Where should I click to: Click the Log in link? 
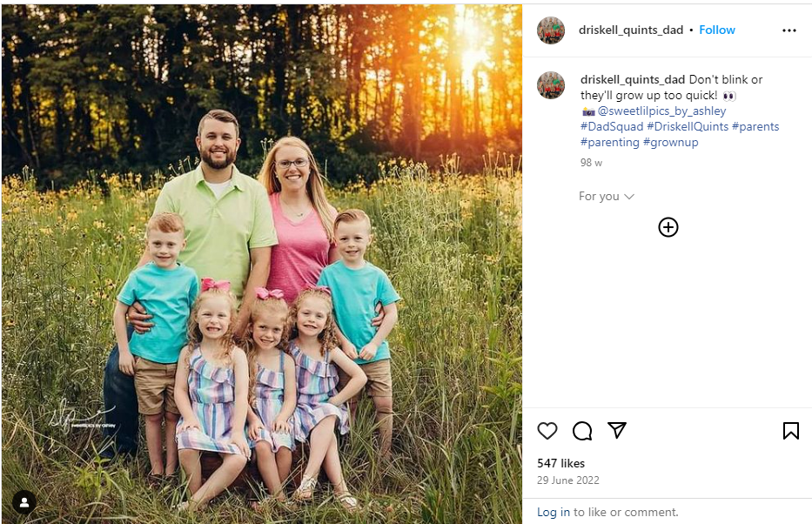[553, 513]
